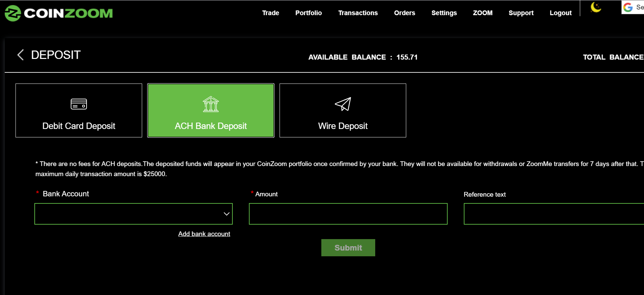Click the CoinZoom logo

click(59, 13)
